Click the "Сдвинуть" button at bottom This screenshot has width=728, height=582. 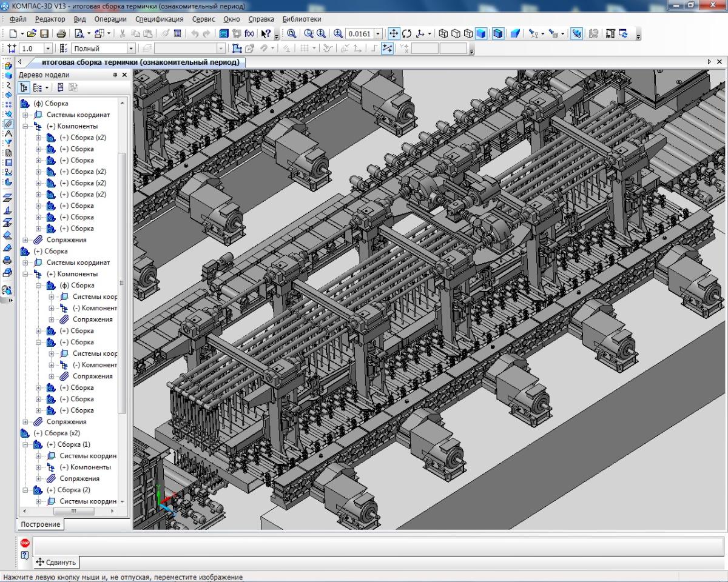tap(56, 562)
